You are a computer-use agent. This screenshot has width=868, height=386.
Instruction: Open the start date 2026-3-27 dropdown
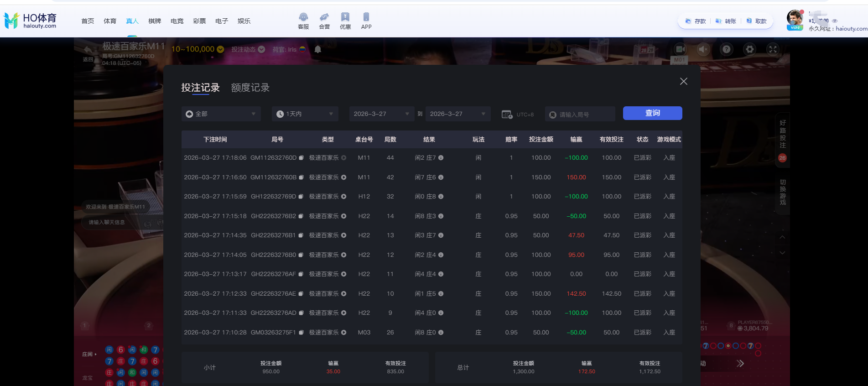click(x=381, y=114)
